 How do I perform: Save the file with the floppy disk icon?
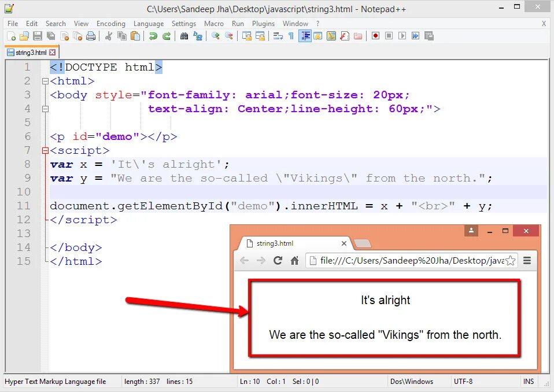38,36
